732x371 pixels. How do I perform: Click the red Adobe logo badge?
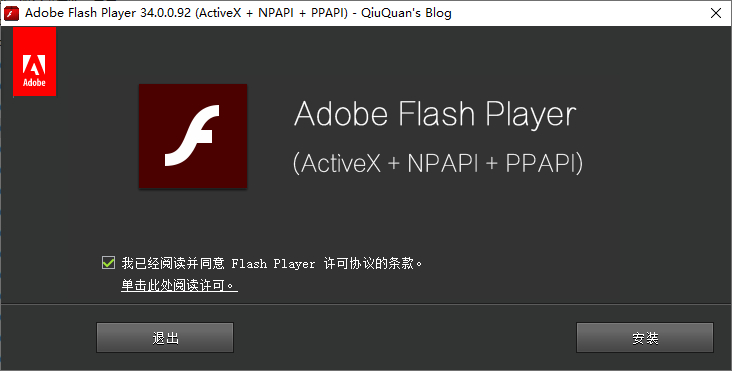coord(35,62)
